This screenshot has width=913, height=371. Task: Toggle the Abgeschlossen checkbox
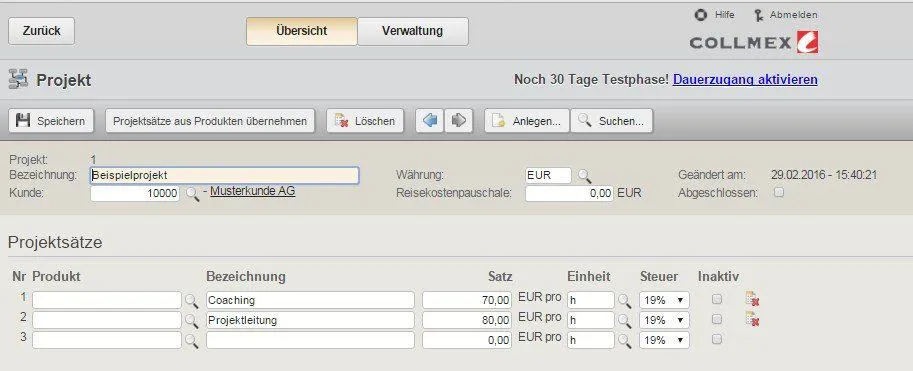(778, 192)
